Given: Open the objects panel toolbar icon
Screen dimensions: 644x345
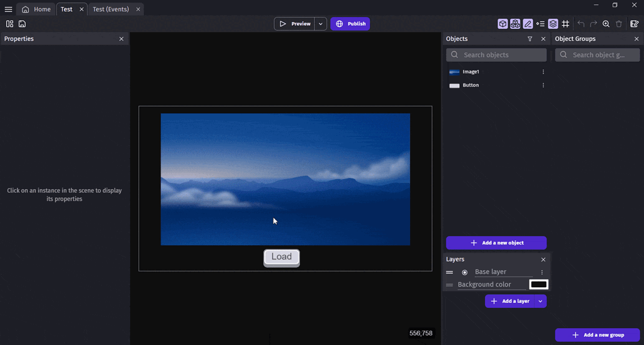Looking at the screenshot, I should 502,24.
